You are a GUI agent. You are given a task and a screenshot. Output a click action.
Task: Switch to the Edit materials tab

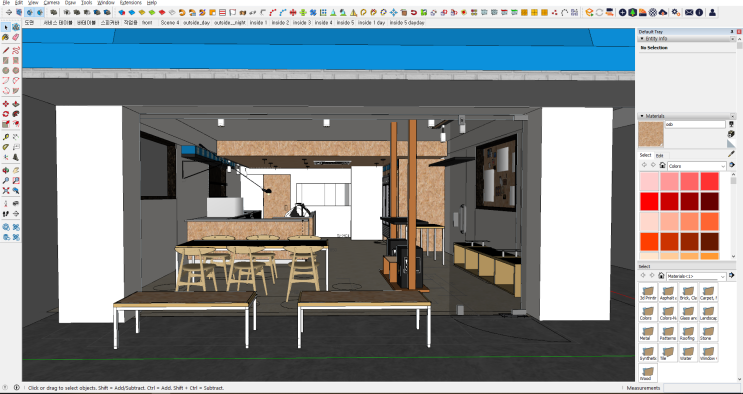tap(659, 156)
